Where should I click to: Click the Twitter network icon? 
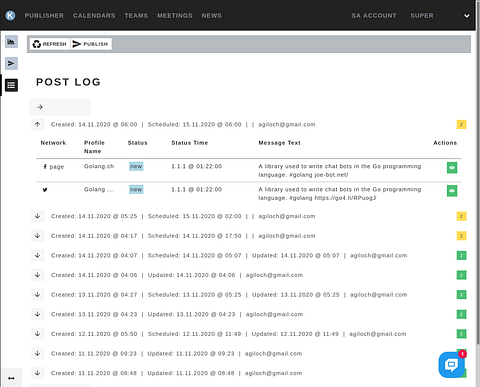coord(45,190)
